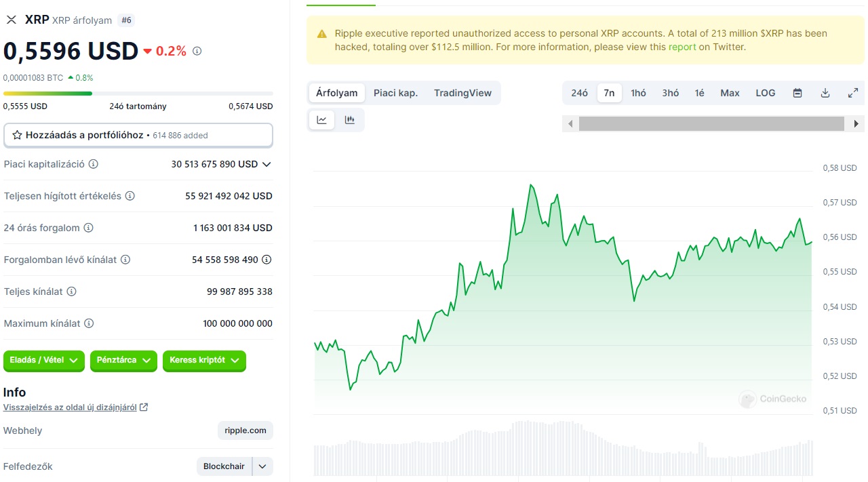Click the 24ó tartomány price range bar
Screen dimensions: 868x482
point(138,94)
